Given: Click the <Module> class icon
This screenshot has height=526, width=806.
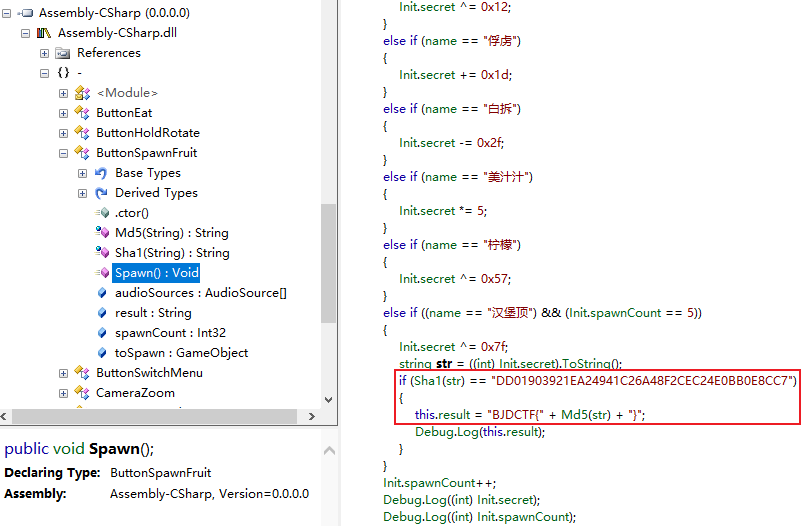Looking at the screenshot, I should point(82,93).
